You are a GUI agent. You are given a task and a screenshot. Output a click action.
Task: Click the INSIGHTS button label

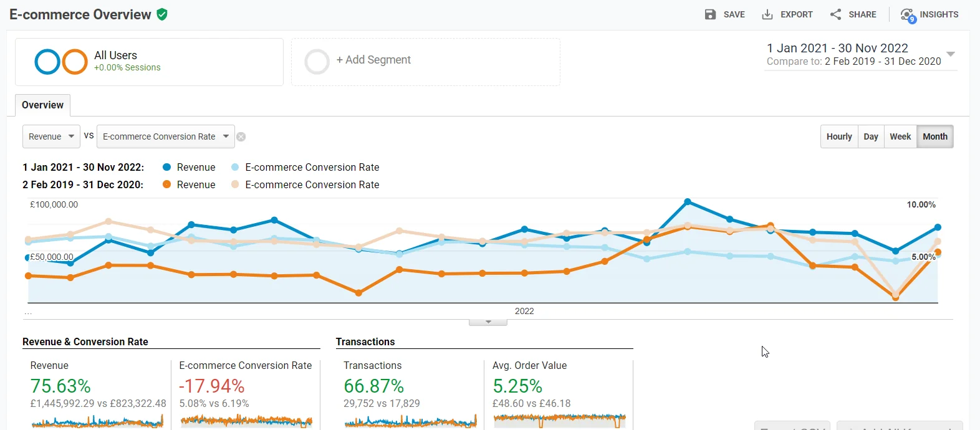(x=939, y=14)
